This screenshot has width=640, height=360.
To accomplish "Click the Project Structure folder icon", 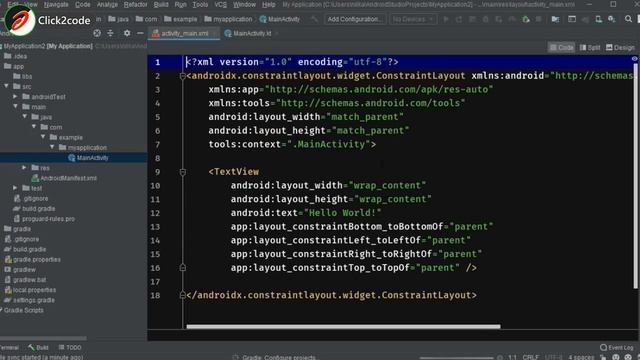I will [x=555, y=19].
